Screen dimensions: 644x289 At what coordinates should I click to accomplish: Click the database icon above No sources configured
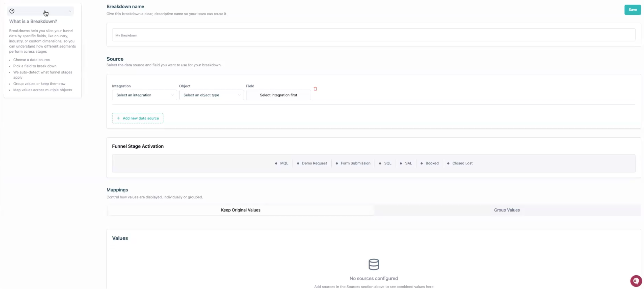pyautogui.click(x=374, y=264)
